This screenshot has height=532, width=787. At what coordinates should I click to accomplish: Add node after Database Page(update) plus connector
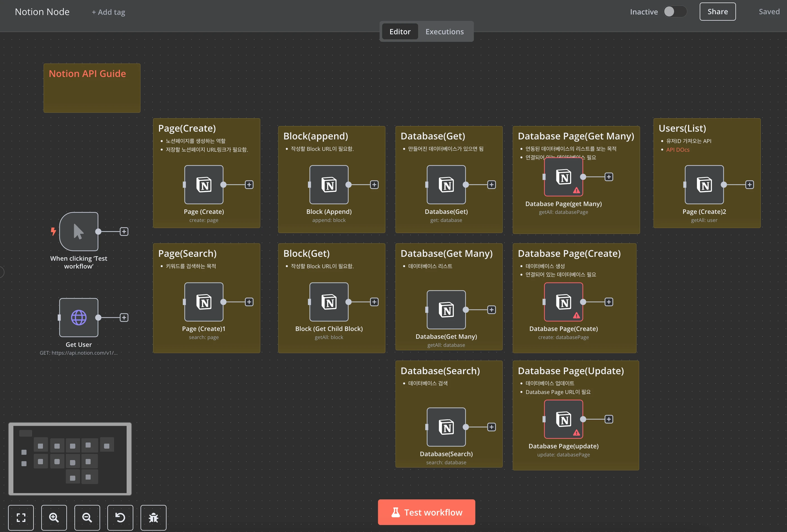pyautogui.click(x=609, y=419)
